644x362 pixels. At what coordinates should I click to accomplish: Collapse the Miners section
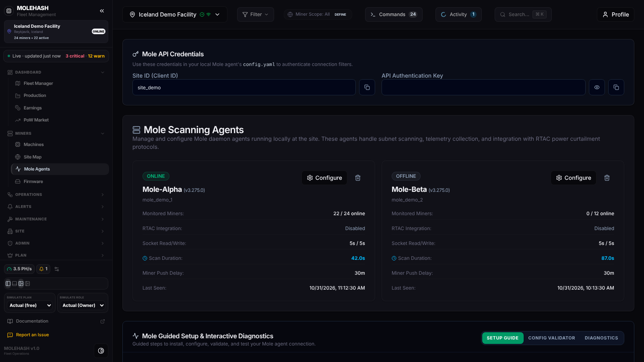pos(56,134)
